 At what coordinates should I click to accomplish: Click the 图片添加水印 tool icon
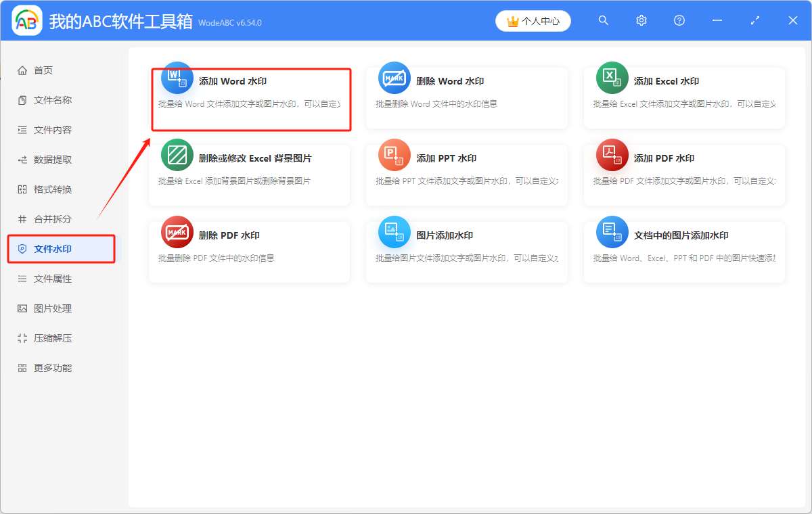pyautogui.click(x=394, y=232)
